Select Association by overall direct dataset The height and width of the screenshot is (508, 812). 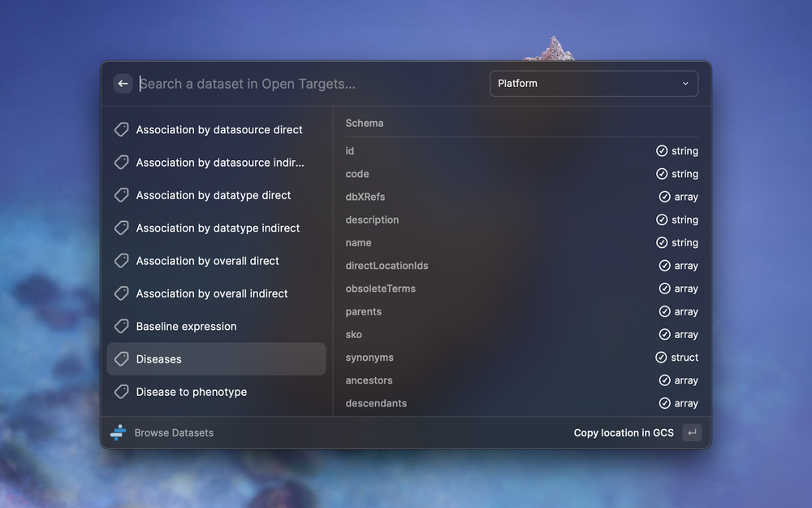pyautogui.click(x=208, y=261)
